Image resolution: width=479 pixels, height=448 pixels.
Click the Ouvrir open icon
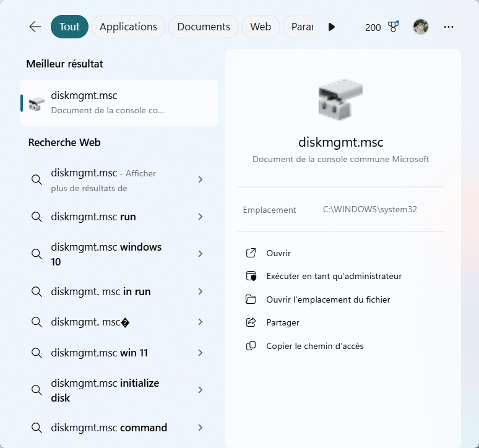coord(251,253)
